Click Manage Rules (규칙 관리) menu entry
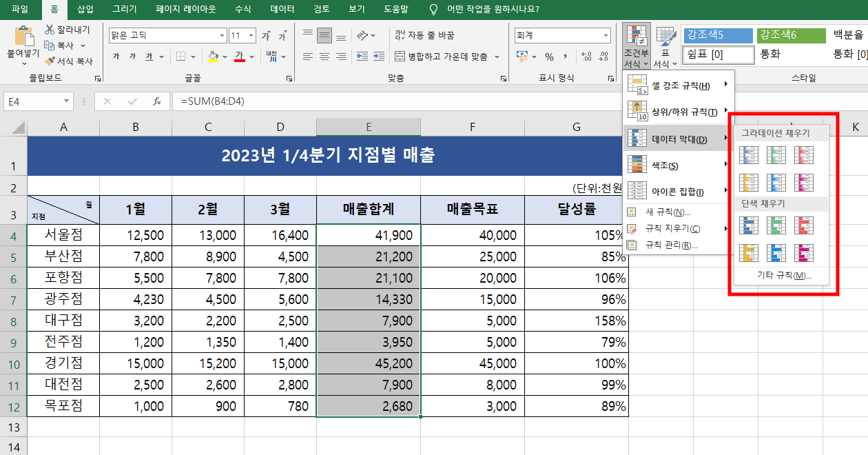Image resolution: width=868 pixels, height=455 pixels. point(679,245)
